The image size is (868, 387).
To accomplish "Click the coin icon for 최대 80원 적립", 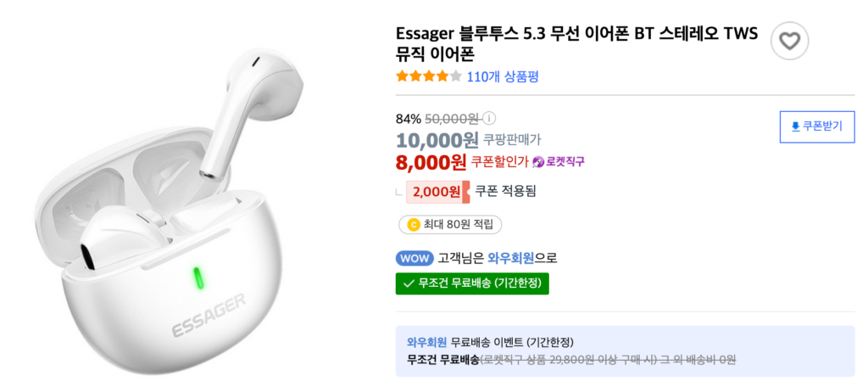I will 414,225.
